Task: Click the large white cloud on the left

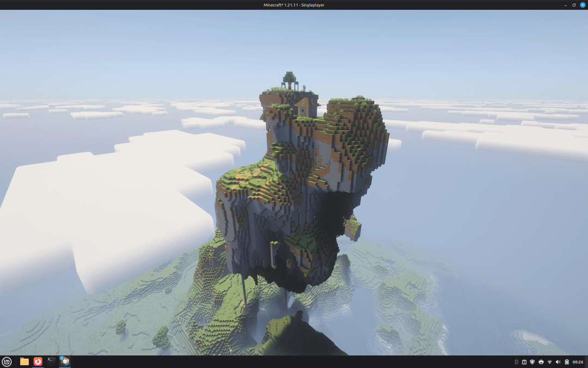Action: tap(109, 207)
